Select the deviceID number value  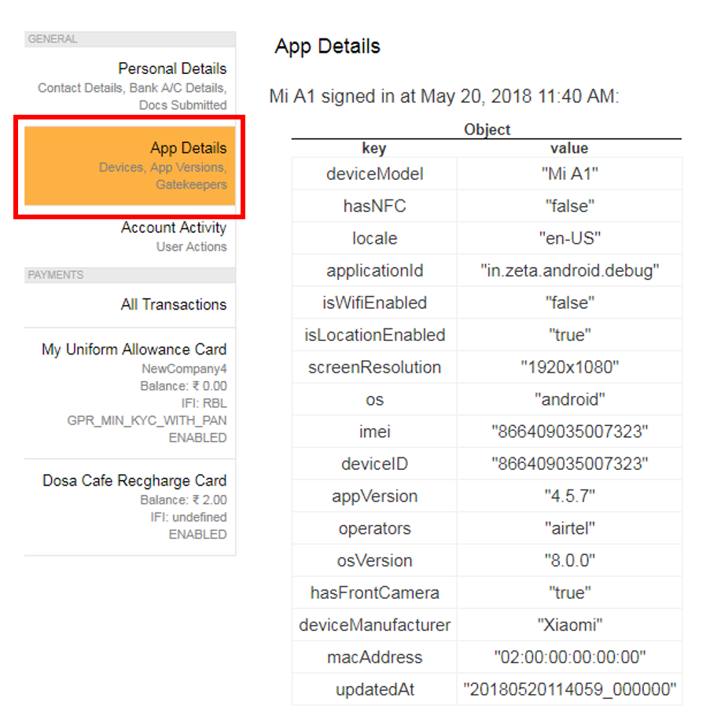click(x=570, y=464)
